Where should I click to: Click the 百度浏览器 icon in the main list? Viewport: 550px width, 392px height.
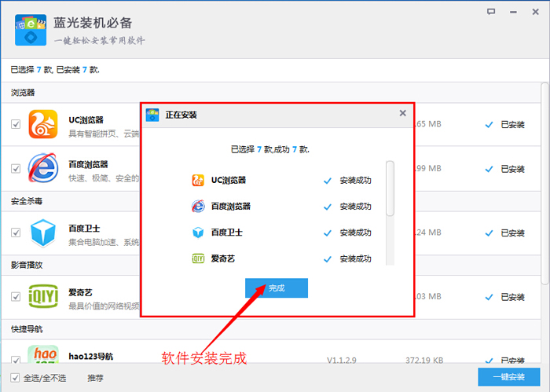click(43, 169)
